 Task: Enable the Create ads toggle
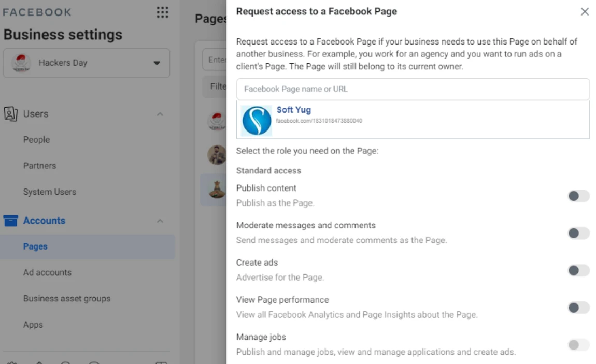pyautogui.click(x=578, y=270)
